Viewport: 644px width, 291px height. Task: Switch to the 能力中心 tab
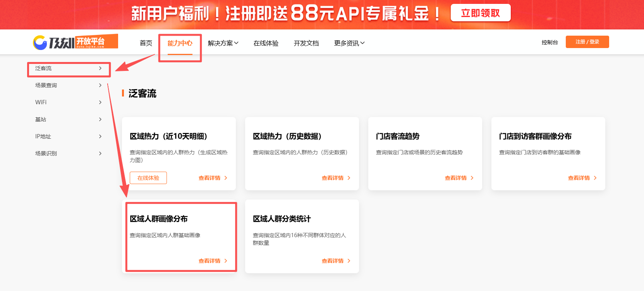[x=180, y=43]
